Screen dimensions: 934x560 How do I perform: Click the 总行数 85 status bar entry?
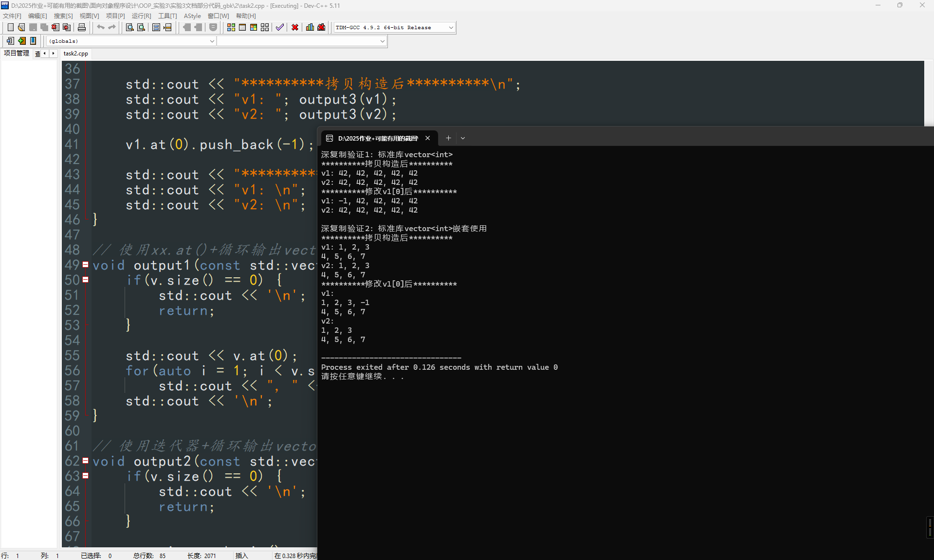click(x=149, y=556)
